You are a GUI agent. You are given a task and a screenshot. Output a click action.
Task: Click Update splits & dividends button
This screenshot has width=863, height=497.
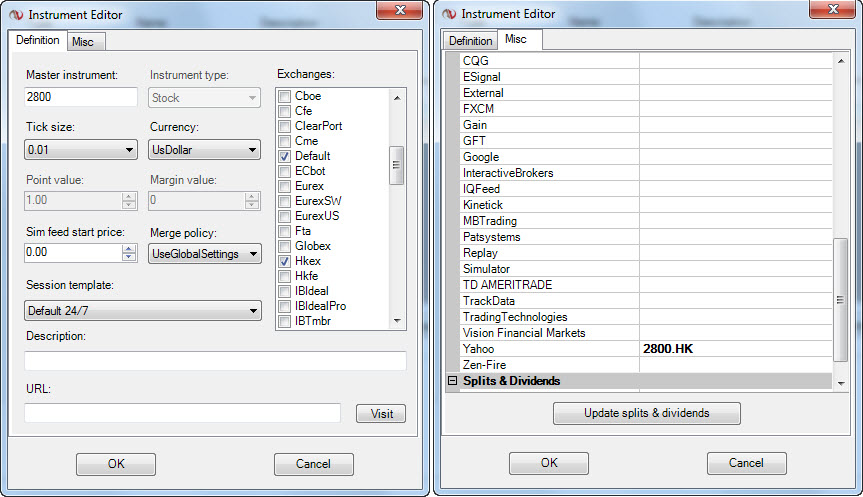pos(647,413)
